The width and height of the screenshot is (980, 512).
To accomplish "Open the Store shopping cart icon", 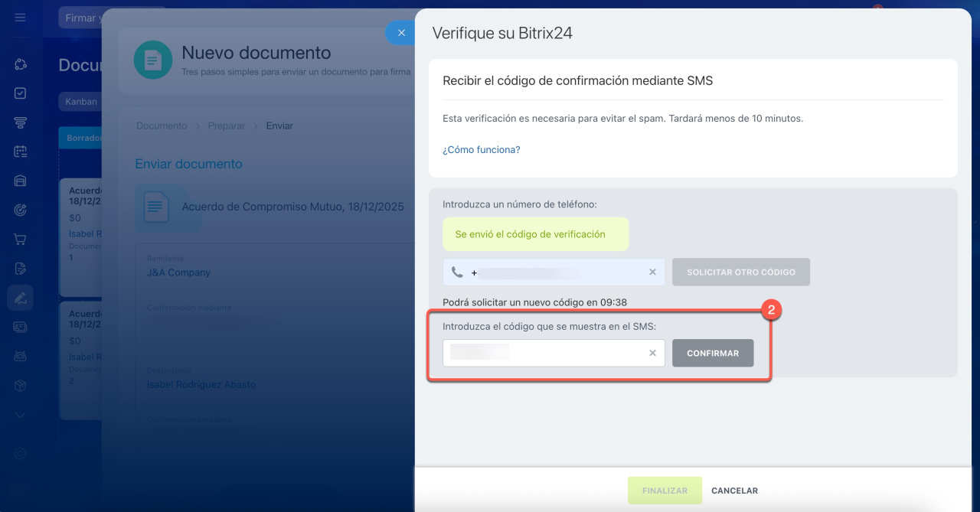I will tap(20, 239).
